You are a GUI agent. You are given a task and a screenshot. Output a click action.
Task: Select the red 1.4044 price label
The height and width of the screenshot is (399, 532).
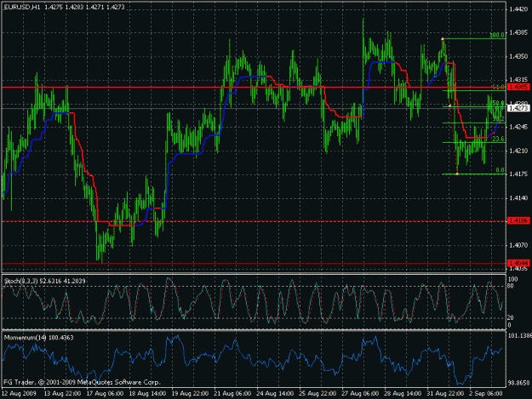coord(518,263)
